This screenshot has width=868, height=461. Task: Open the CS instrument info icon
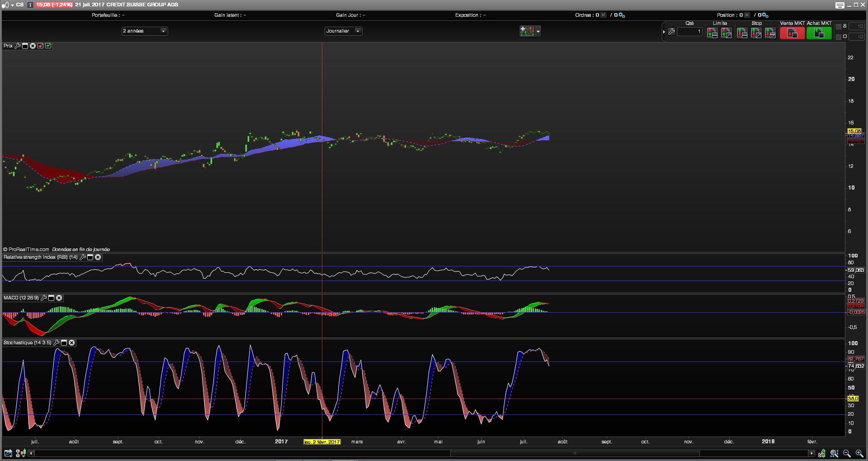click(x=30, y=5)
